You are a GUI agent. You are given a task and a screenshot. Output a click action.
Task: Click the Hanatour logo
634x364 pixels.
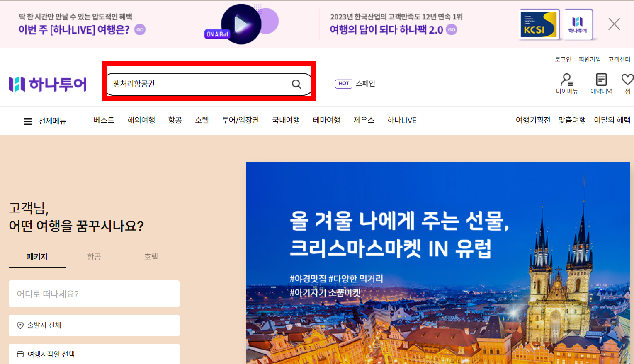click(x=47, y=84)
